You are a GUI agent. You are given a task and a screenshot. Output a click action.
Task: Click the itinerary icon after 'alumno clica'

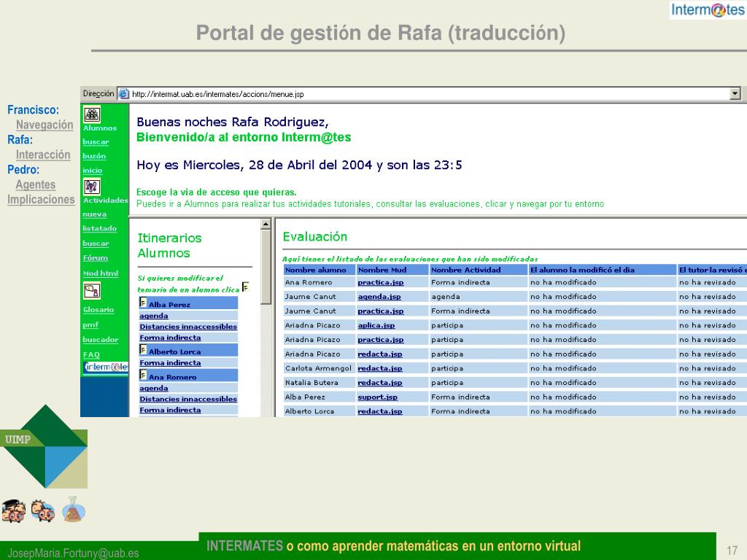(x=245, y=287)
